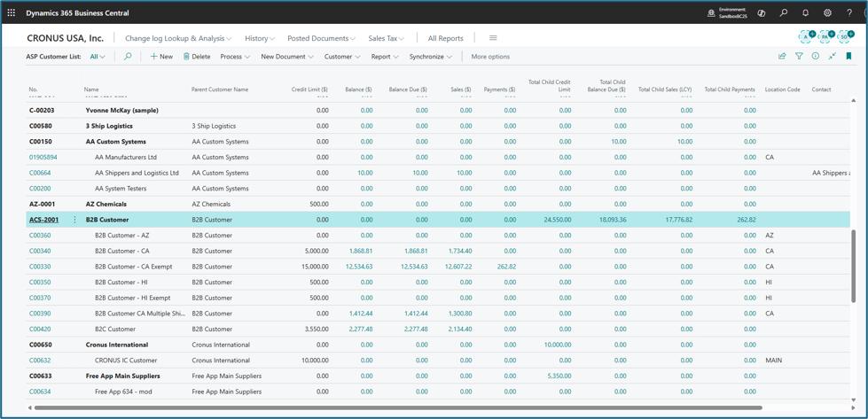Select the AZ Chemicals name cell

pos(106,204)
